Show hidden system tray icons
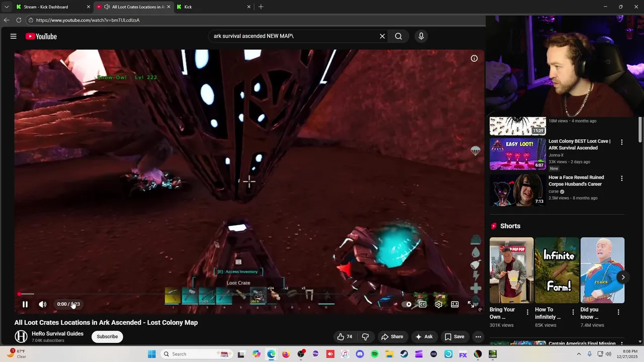 [x=579, y=354]
